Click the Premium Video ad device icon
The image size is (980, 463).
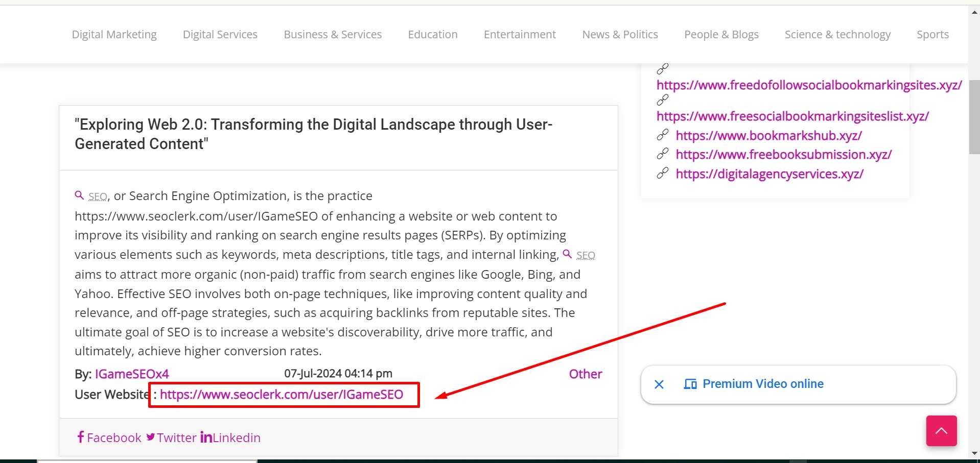pyautogui.click(x=690, y=384)
